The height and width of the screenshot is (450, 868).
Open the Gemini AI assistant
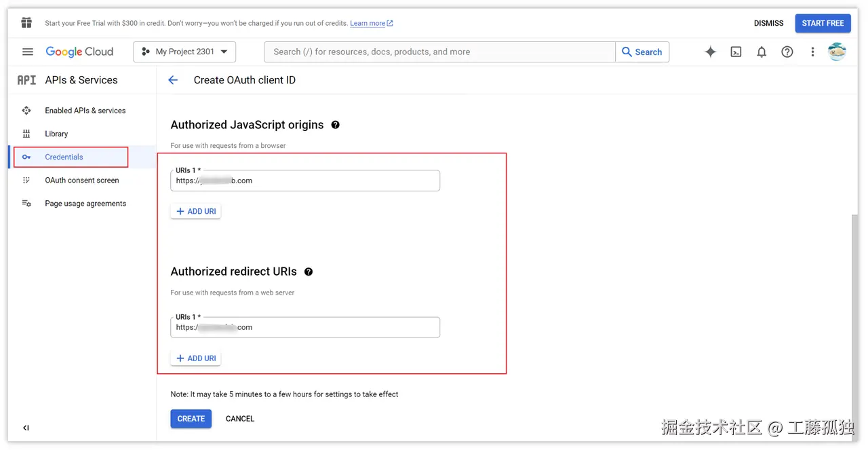tap(710, 52)
